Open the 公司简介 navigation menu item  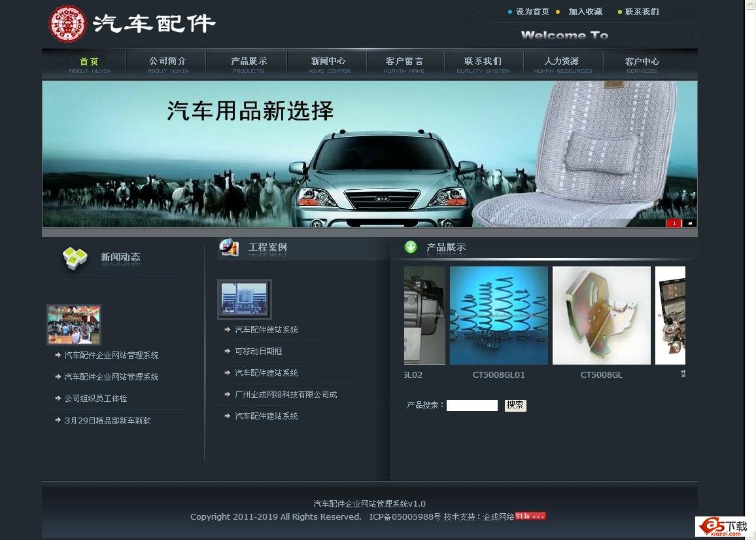167,64
